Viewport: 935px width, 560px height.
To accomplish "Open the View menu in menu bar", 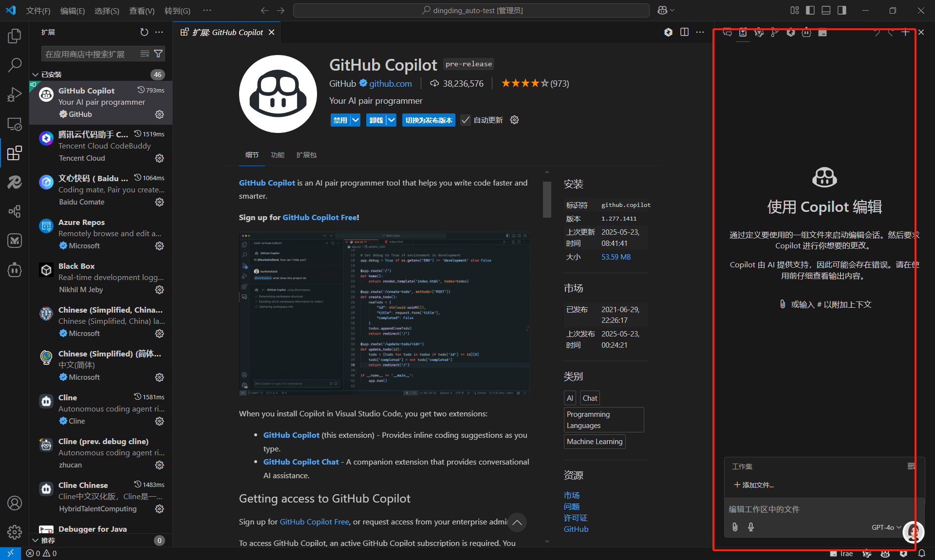I will 141,11.
